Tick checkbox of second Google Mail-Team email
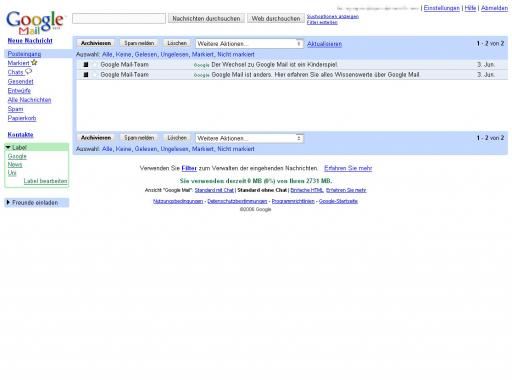The height and width of the screenshot is (380, 512). (86, 75)
